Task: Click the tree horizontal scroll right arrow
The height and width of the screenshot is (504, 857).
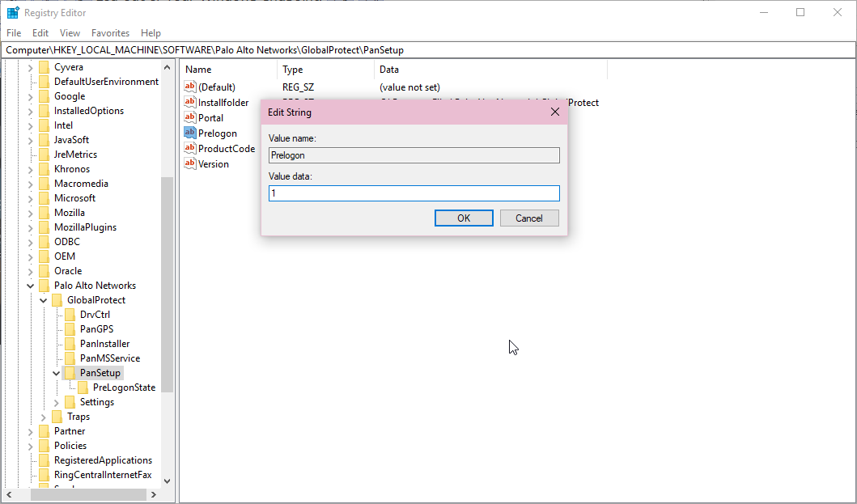Action: (x=154, y=495)
